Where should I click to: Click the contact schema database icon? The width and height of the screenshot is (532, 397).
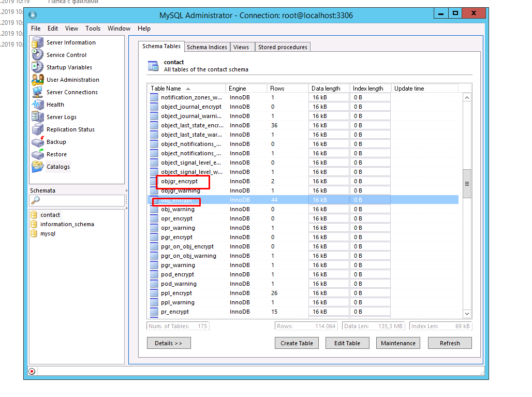(34, 215)
